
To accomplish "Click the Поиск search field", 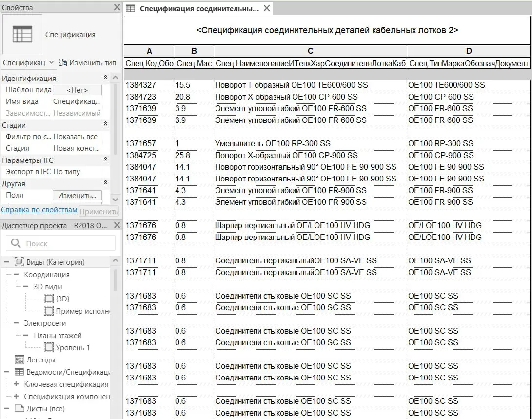I will coord(61,243).
